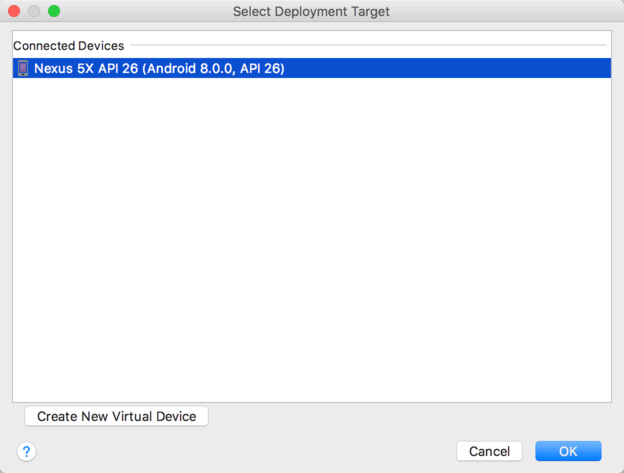
Task: Click the Select Deployment Target title bar
Action: pyautogui.click(x=311, y=12)
